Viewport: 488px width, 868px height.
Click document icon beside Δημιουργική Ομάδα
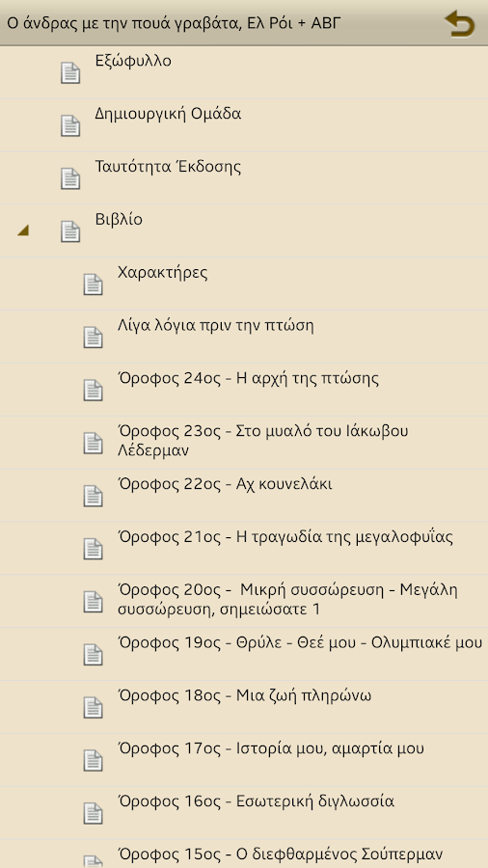pos(70,125)
